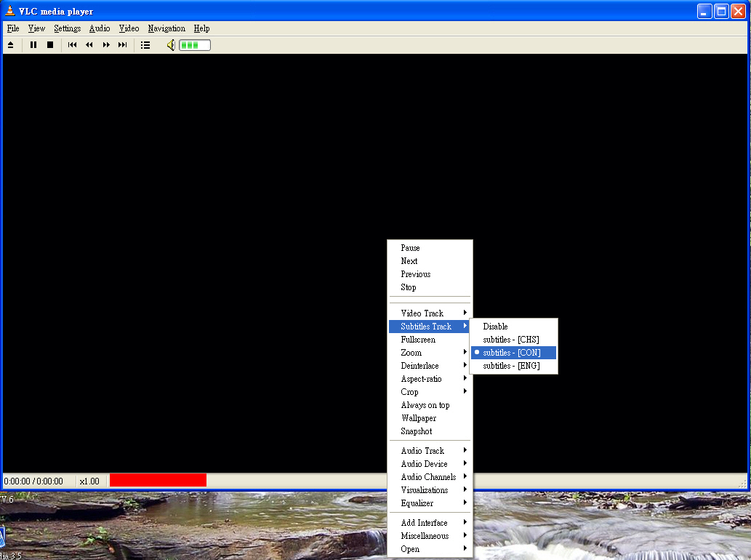
Task: Click the fast-forward toolbar icon
Action: click(x=106, y=45)
